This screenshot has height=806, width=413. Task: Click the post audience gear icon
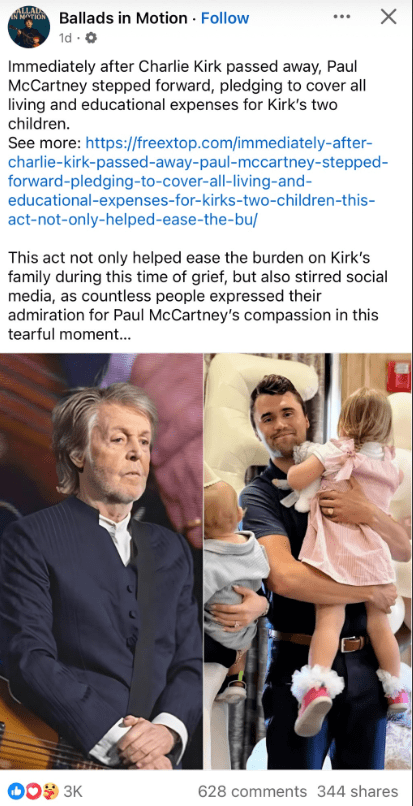[92, 38]
